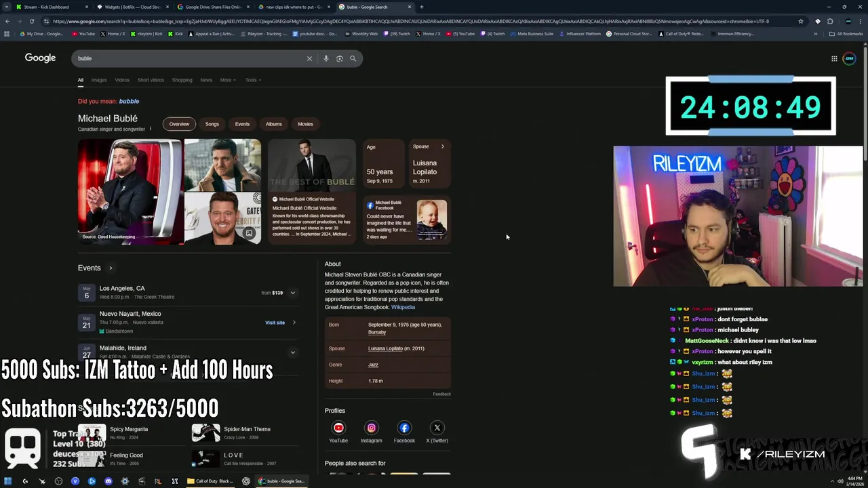
Task: Click the 'bubble' did-you-mean suggestion
Action: (x=129, y=101)
